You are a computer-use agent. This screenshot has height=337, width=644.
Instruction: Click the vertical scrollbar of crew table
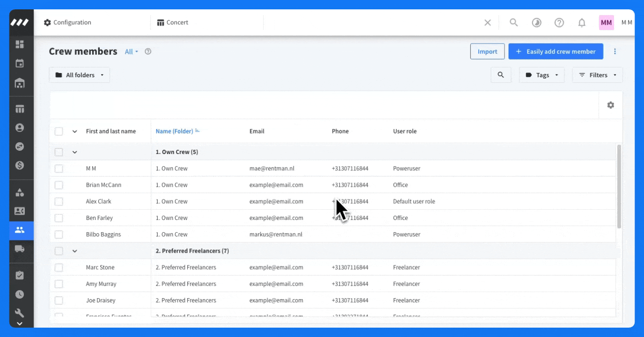point(619,186)
